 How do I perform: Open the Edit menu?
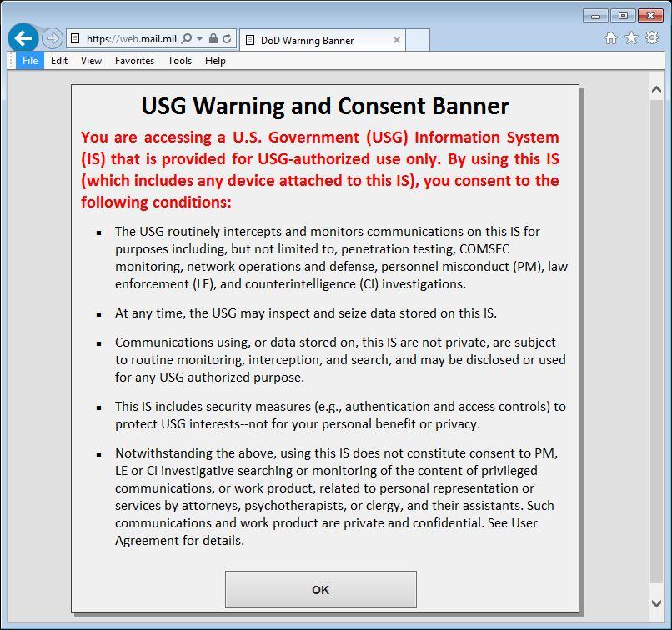[x=59, y=61]
